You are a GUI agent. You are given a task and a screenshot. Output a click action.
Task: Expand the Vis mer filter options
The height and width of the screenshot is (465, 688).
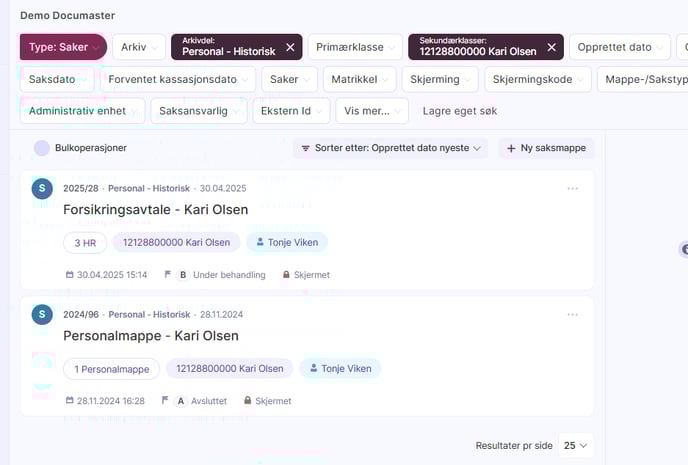coord(363,111)
